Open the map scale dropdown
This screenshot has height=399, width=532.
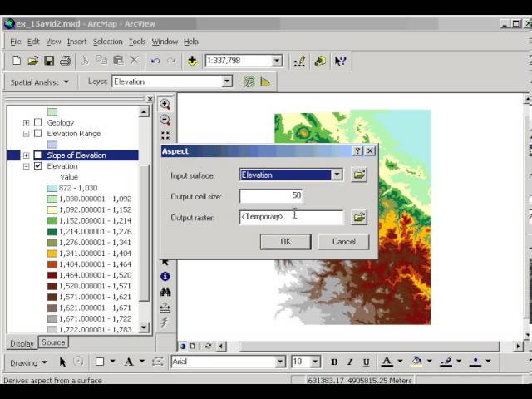(277, 61)
